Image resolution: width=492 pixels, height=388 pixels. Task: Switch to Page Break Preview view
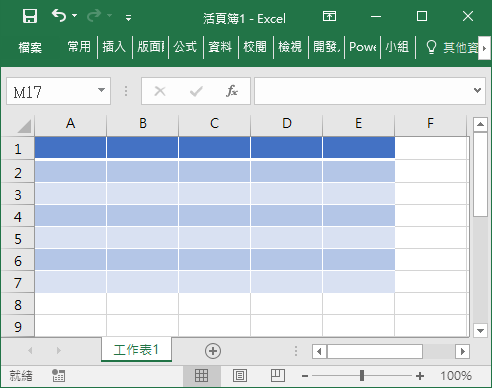278,376
